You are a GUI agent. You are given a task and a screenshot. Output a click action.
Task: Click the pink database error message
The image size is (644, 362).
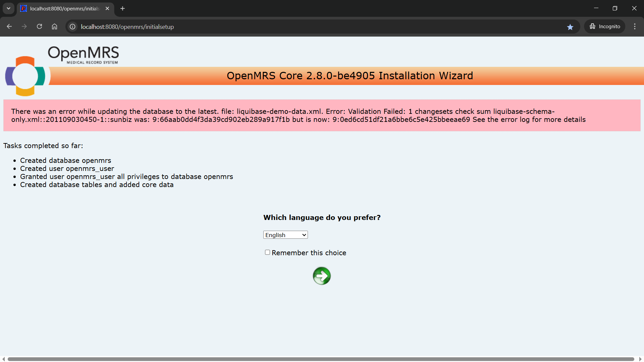pos(322,115)
